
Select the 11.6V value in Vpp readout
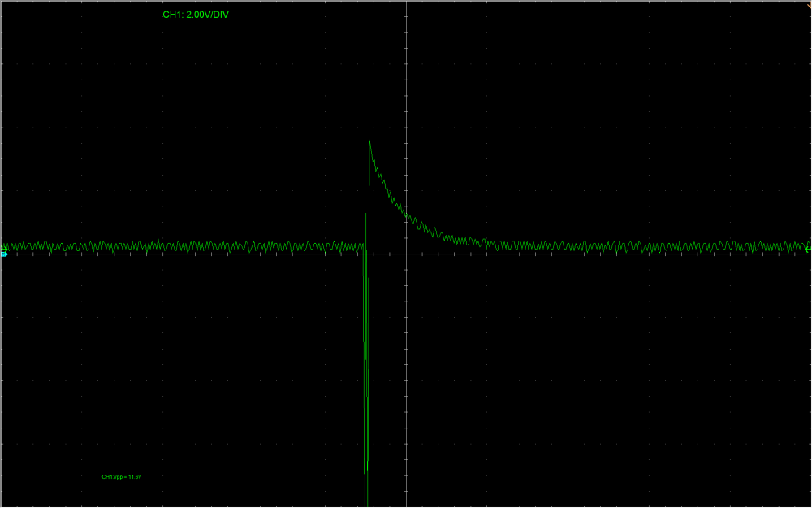[134, 477]
